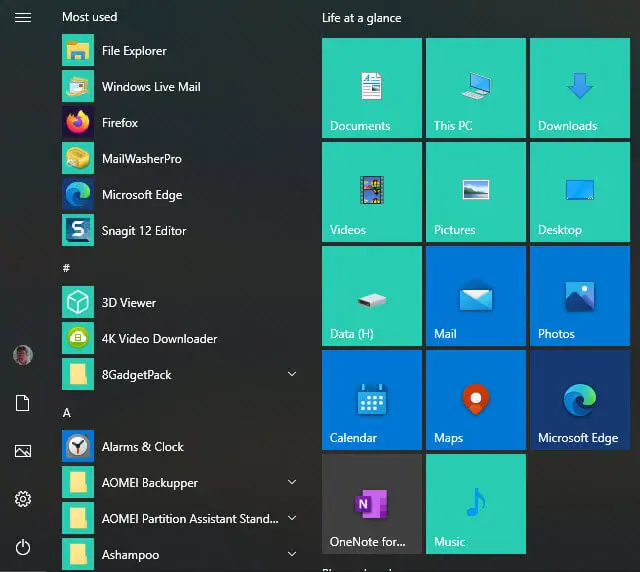Viewport: 640px width, 572px height.
Task: Open Documents from sidebar page icon
Action: (x=22, y=403)
